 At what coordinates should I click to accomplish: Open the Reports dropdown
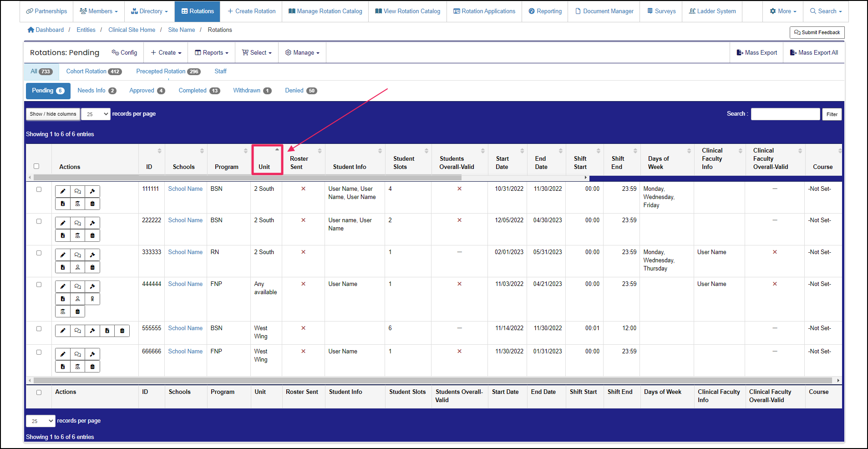coord(211,52)
